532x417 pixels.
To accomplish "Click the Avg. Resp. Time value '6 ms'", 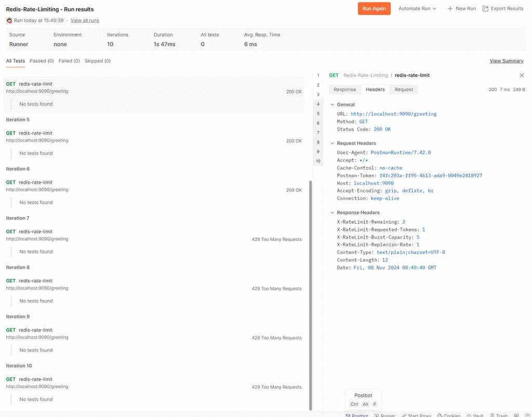I will [x=250, y=44].
